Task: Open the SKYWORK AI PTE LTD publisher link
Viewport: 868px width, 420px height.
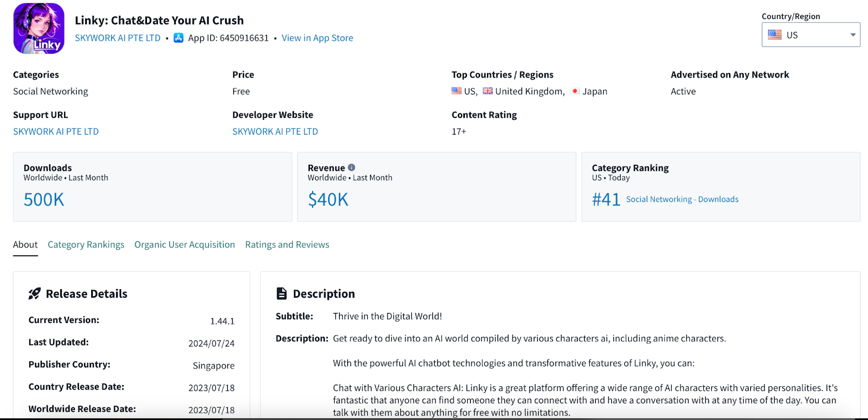Action: (118, 38)
